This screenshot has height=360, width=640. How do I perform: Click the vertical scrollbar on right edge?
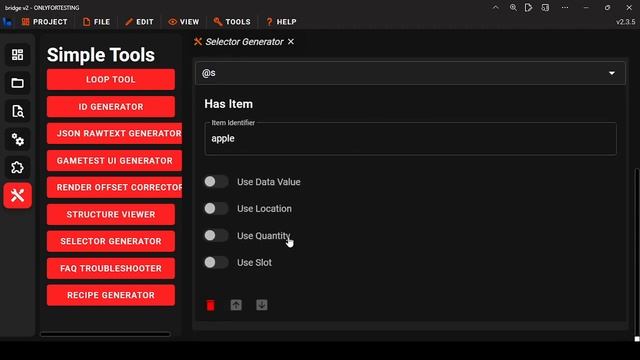[x=637, y=253]
